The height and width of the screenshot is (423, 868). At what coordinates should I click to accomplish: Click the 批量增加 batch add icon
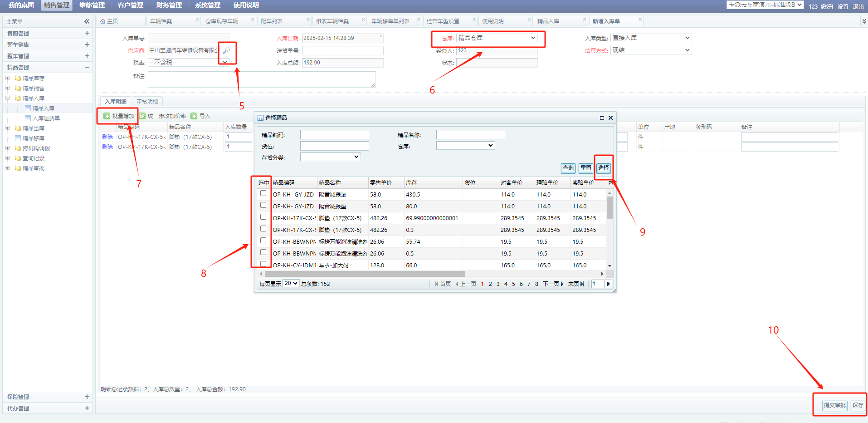pyautogui.click(x=107, y=116)
